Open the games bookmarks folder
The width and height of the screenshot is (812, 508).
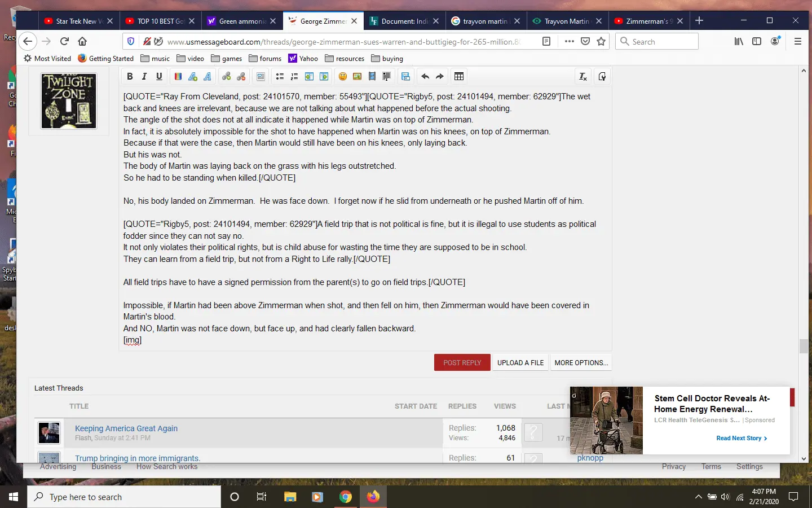[x=226, y=58]
